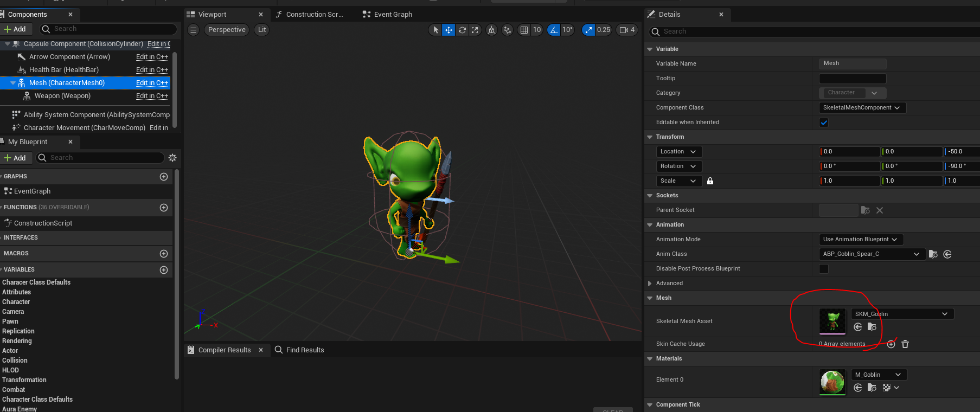Remove all Skin Cache Usage elements trash icon
The height and width of the screenshot is (412, 980).
pos(905,344)
